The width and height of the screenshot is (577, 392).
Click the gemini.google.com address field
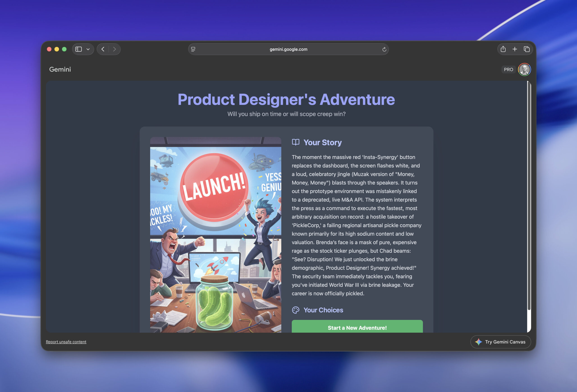288,49
